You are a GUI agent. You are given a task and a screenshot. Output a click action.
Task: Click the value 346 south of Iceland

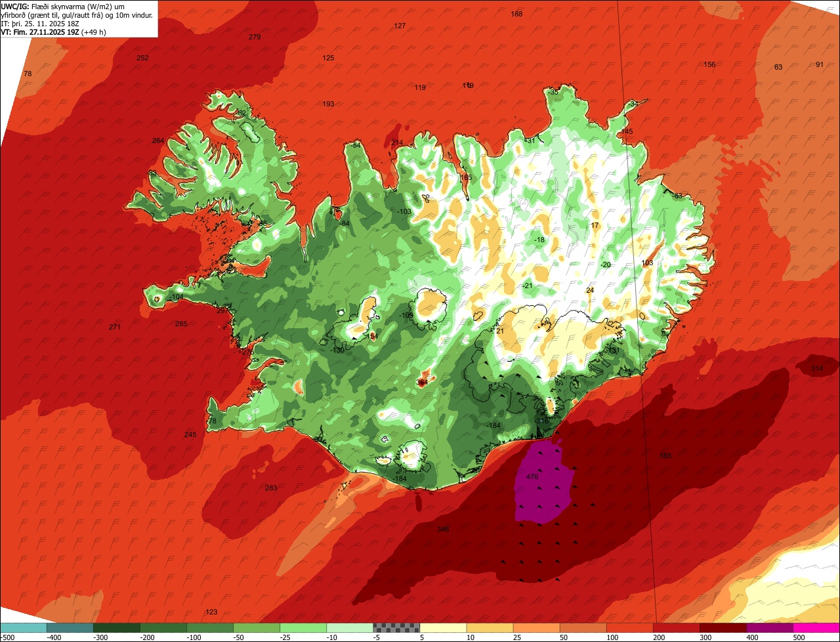[443, 529]
